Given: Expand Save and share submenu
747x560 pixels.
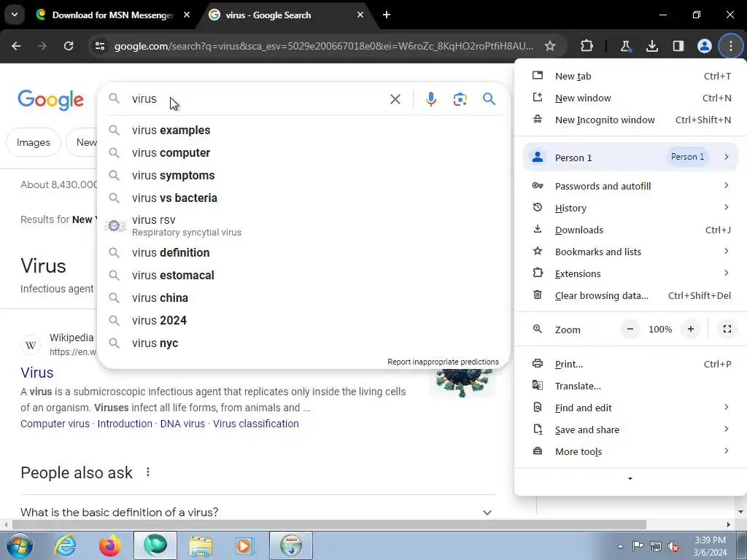Looking at the screenshot, I should tap(630, 430).
